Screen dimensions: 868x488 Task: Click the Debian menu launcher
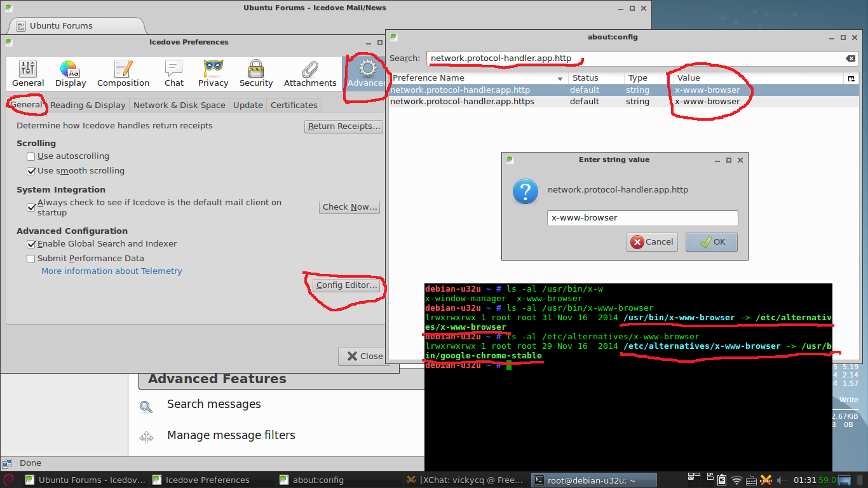[x=9, y=480]
